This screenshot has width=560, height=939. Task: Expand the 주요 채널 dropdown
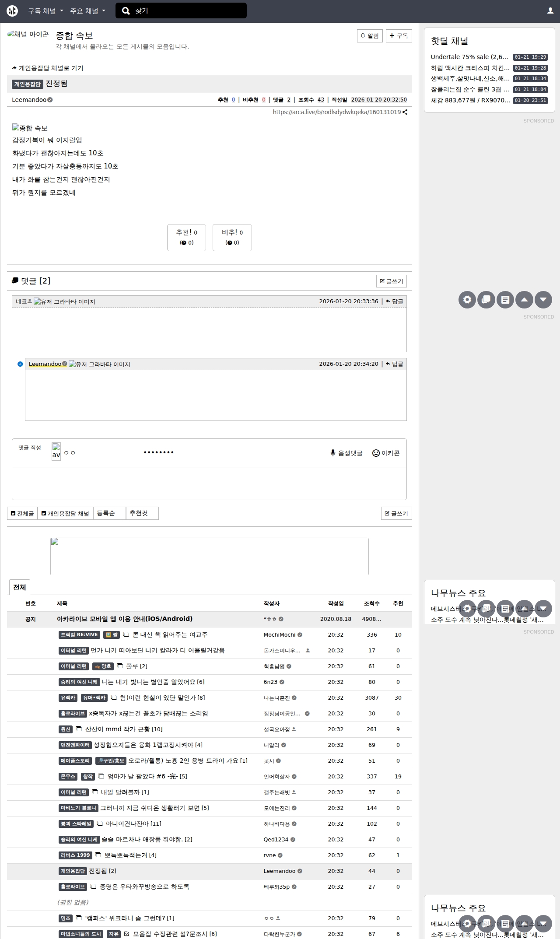click(x=87, y=11)
